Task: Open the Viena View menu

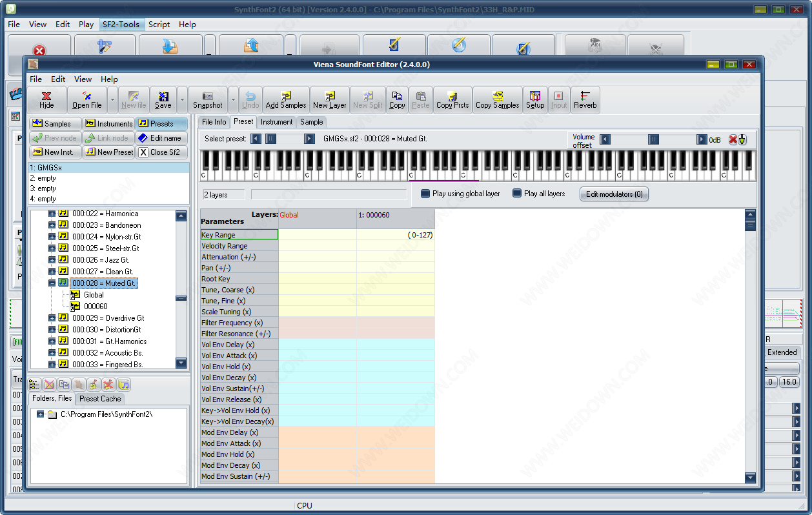Action: pyautogui.click(x=83, y=79)
